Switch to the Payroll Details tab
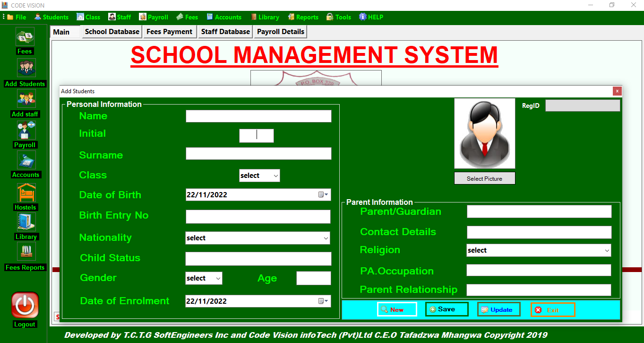Screen dimensions: 644x343 (x=281, y=32)
